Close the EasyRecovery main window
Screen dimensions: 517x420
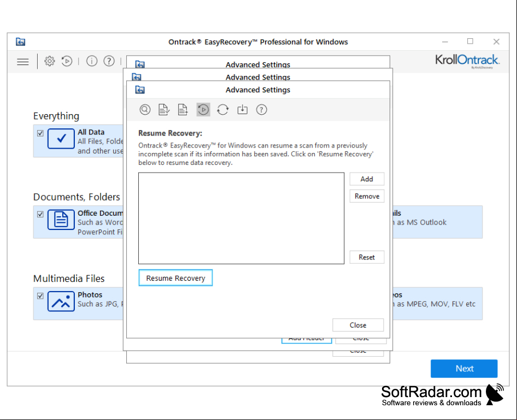point(496,42)
